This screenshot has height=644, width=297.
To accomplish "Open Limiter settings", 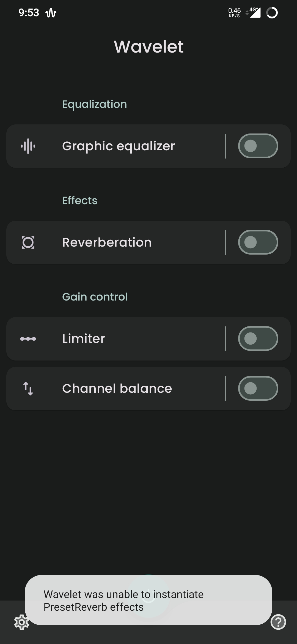I will (x=116, y=339).
